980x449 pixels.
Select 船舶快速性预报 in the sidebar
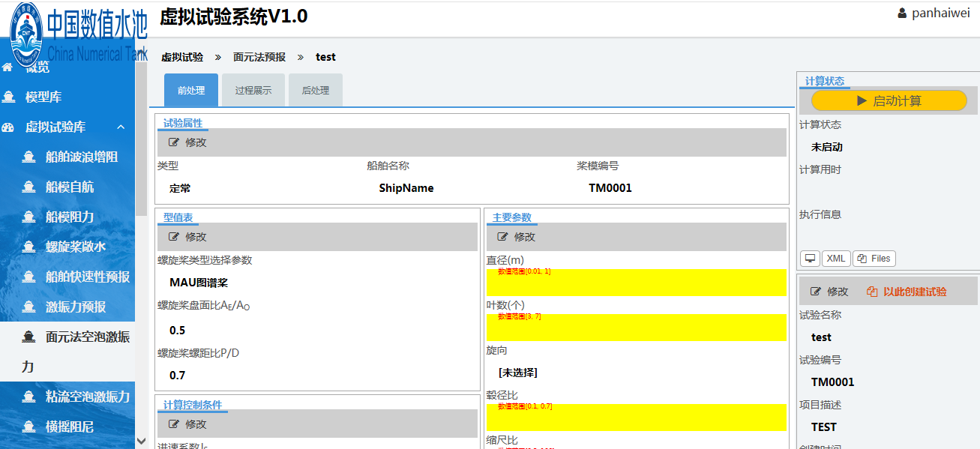tap(87, 277)
